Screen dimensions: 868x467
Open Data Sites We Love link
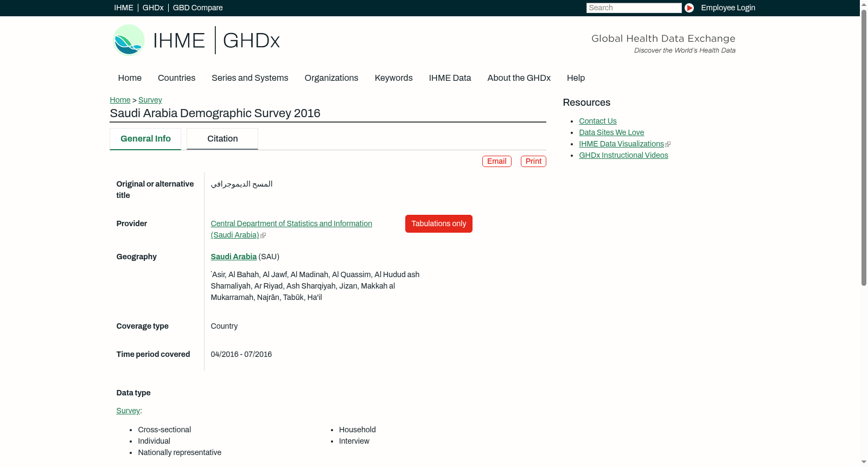[x=611, y=132]
